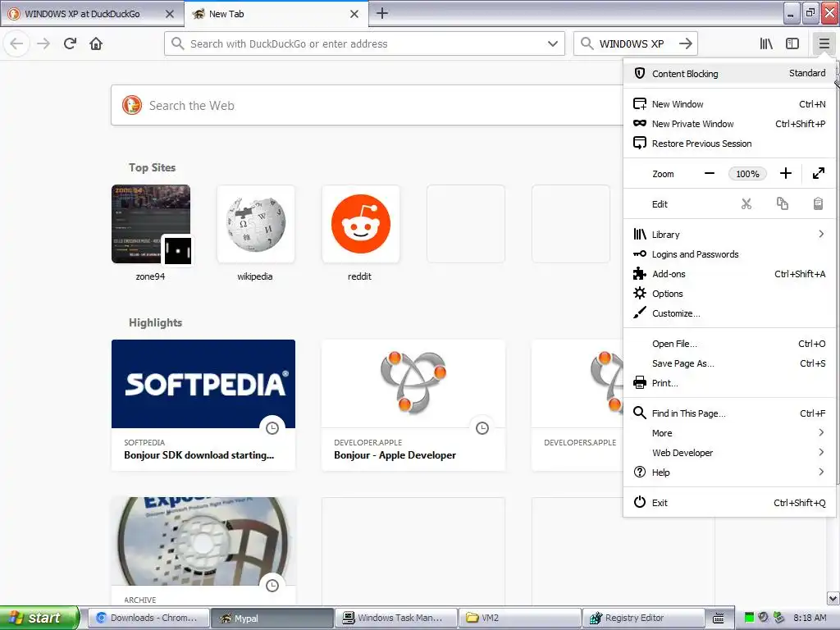The height and width of the screenshot is (630, 840).
Task: Select Print... from the menu
Action: tap(729, 383)
